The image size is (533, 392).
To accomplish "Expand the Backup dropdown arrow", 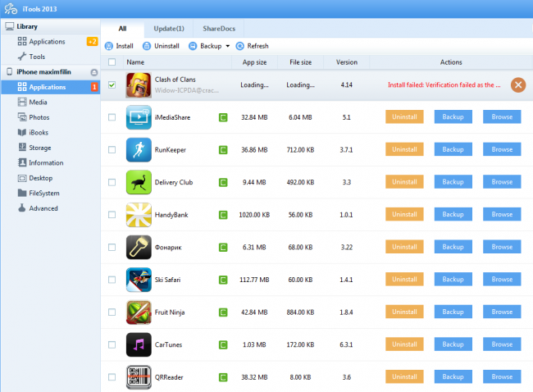I will [x=227, y=46].
